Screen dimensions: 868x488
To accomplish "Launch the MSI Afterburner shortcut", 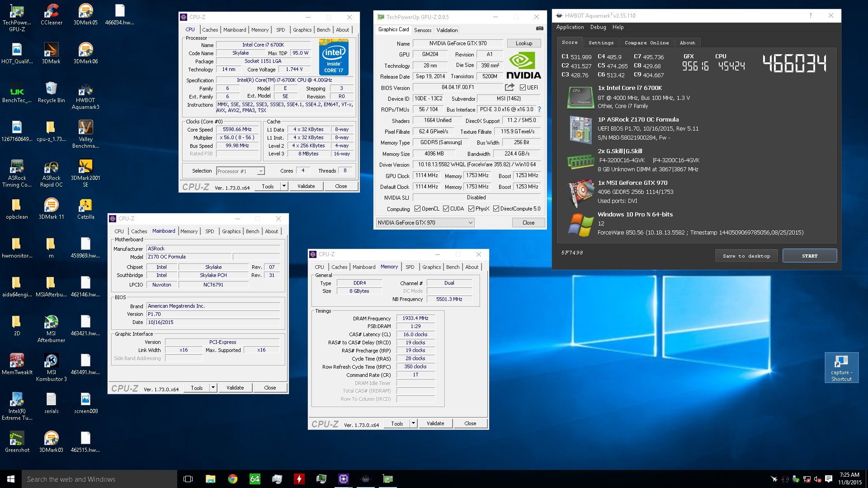I will (x=51, y=329).
